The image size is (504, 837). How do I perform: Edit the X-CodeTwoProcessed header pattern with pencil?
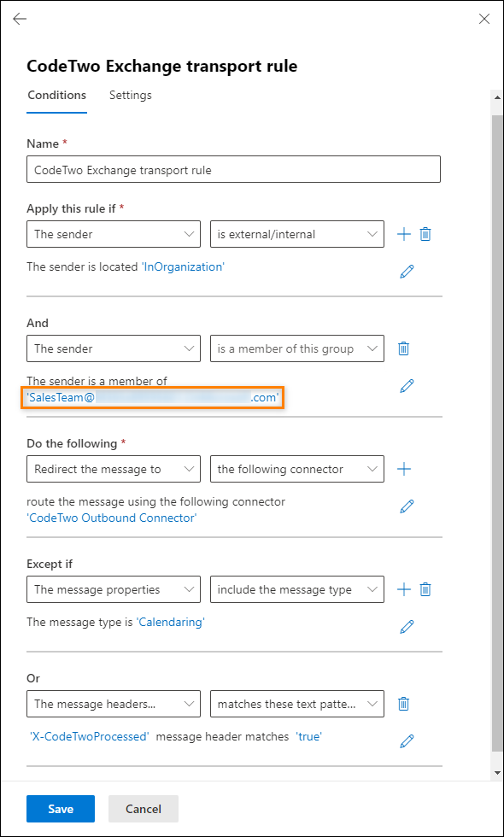tap(407, 741)
